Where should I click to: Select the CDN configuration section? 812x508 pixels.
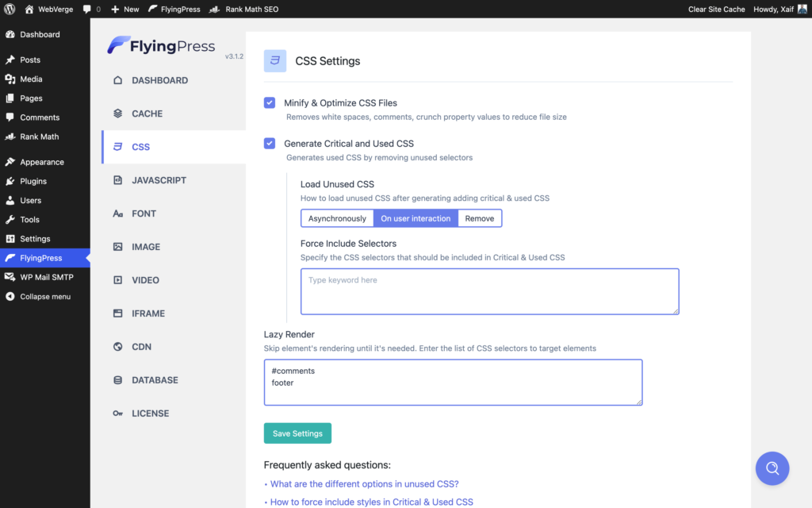click(x=142, y=346)
